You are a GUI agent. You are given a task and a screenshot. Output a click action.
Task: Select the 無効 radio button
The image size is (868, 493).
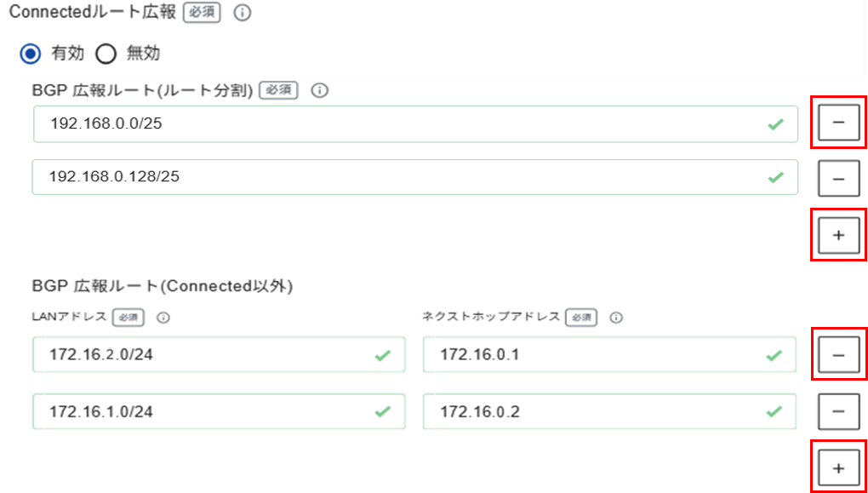107,54
